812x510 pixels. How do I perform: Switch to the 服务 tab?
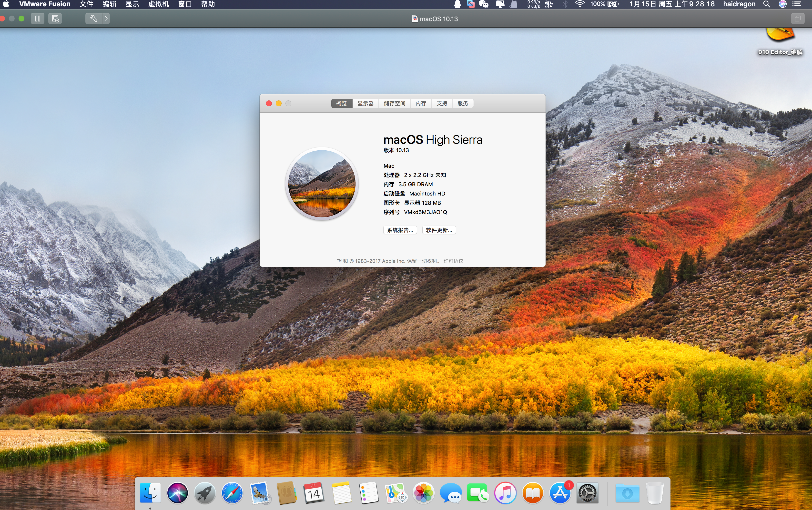[463, 103]
